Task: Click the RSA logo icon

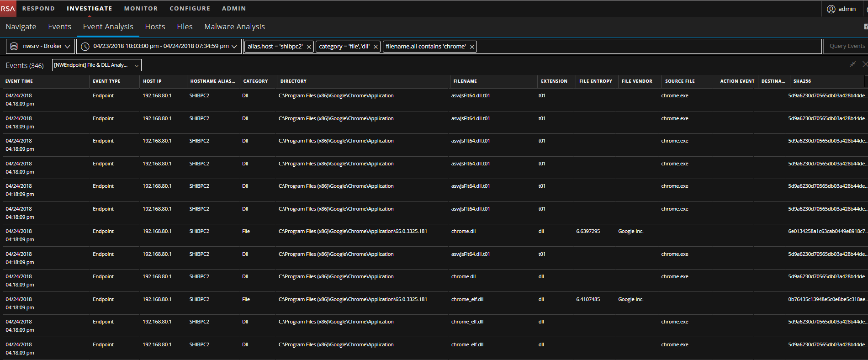Action: (8, 8)
